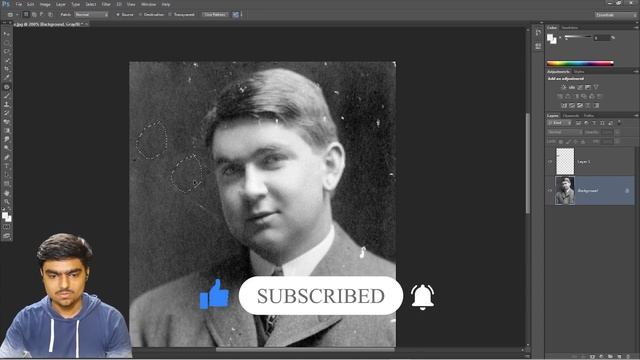Select the Move tool
Viewport: 640px width, 360px height.
(x=7, y=34)
